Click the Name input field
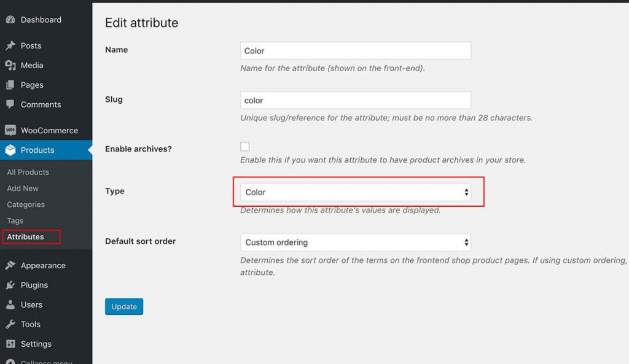This screenshot has height=364, width=629. pyautogui.click(x=356, y=51)
